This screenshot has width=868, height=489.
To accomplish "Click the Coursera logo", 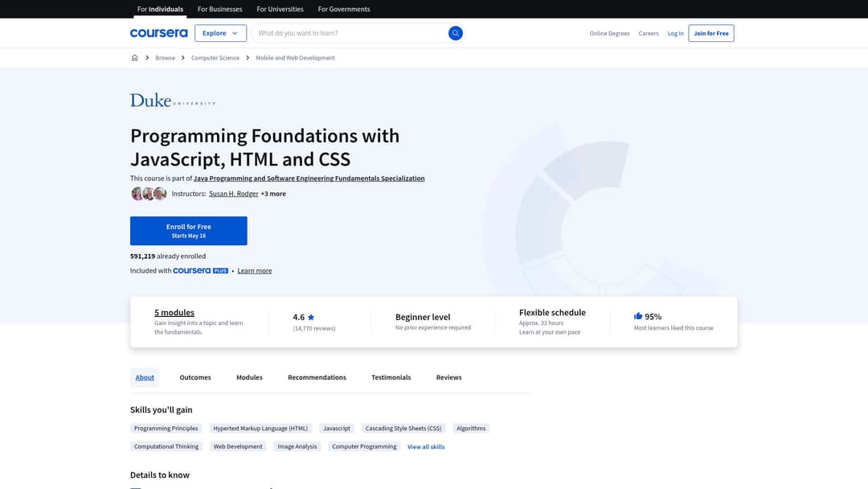I will tap(159, 33).
